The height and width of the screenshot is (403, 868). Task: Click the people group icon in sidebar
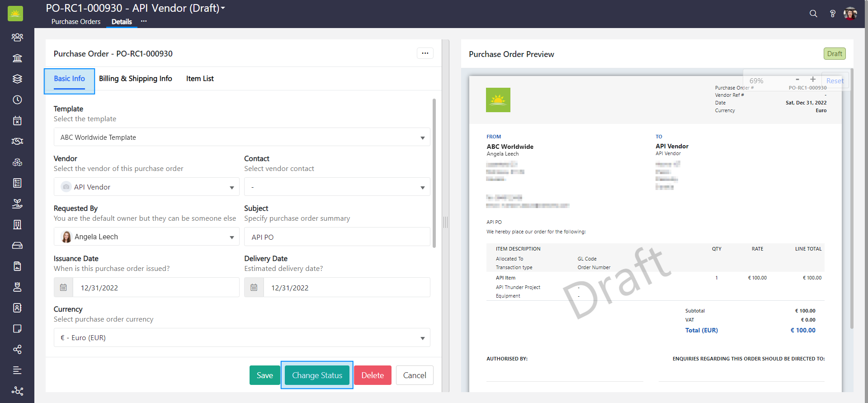pyautogui.click(x=17, y=37)
